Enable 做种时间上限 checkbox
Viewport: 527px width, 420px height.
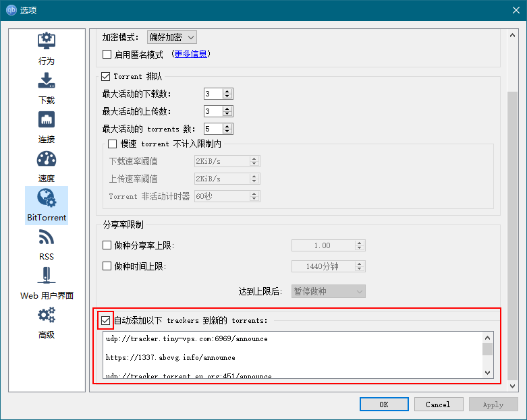click(x=107, y=266)
